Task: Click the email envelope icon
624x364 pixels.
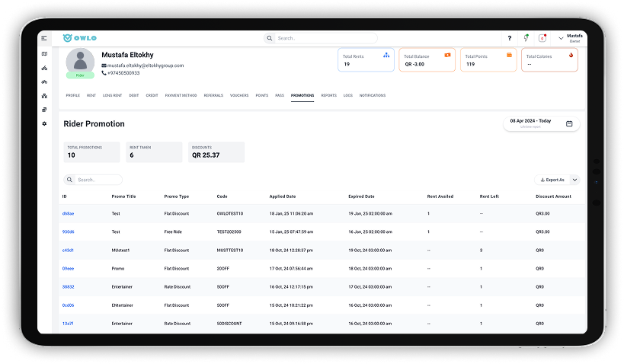Action: (x=104, y=65)
